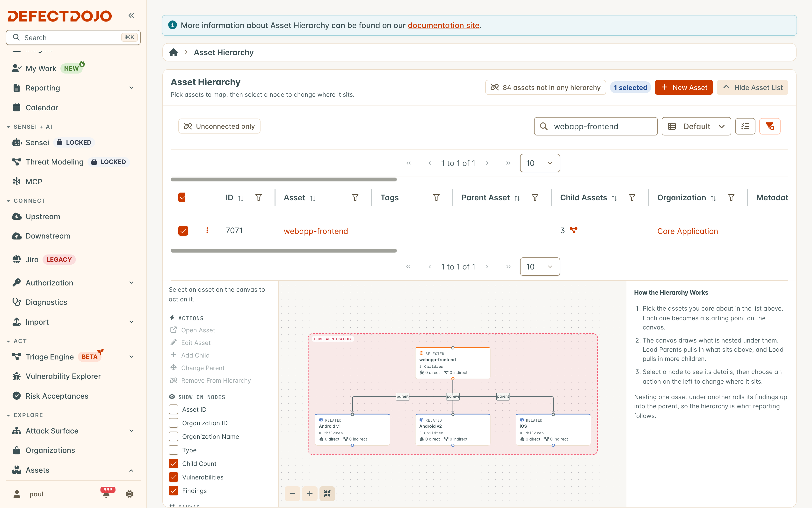Open My Work in sidebar
812x508 pixels.
tap(41, 68)
